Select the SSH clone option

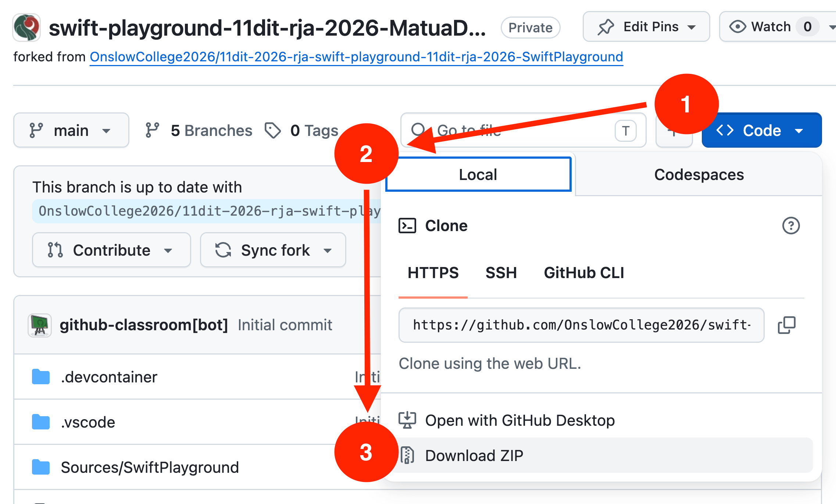[501, 273]
